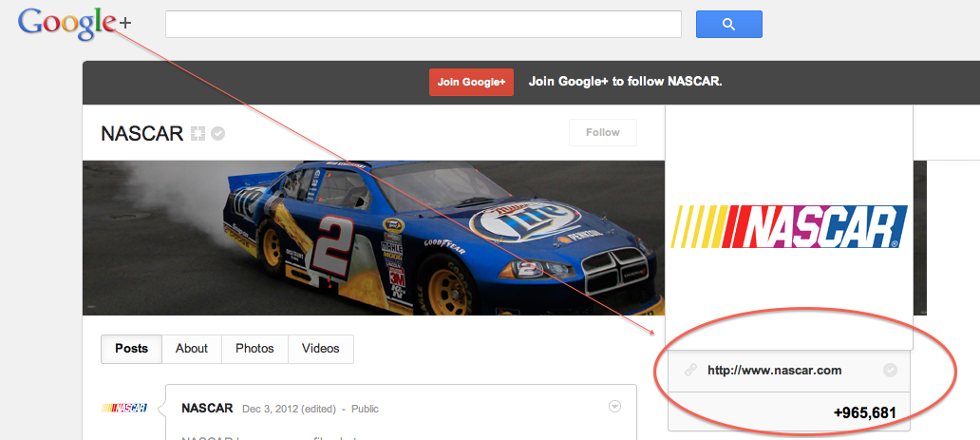Open the NASCAR author name on the post

[x=207, y=409]
